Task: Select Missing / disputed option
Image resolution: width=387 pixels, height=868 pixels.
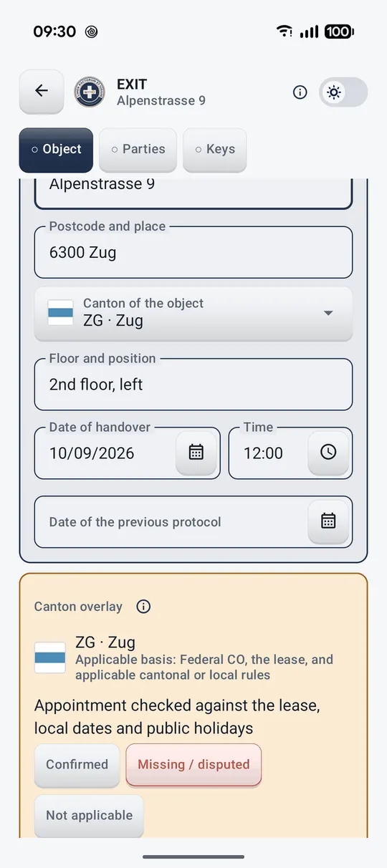Action: point(193,764)
